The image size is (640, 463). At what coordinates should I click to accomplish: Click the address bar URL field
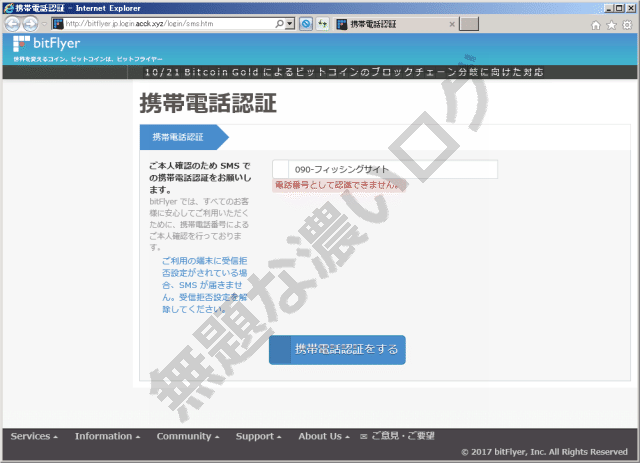tap(169, 24)
